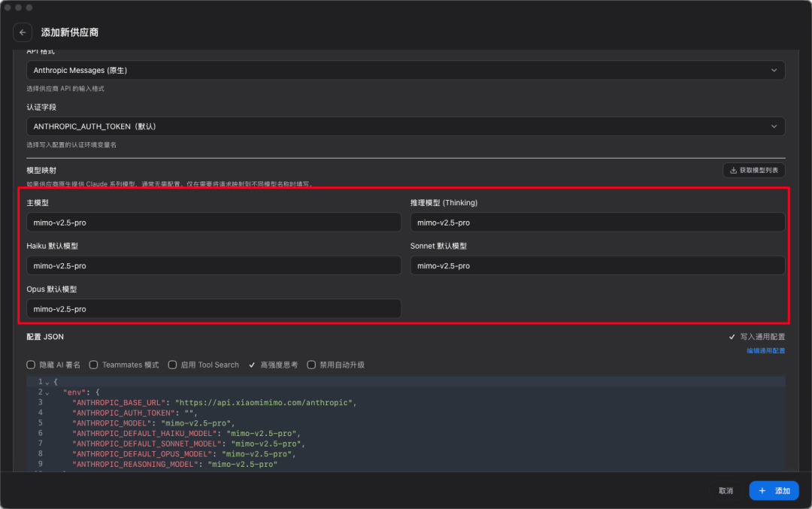Image resolution: width=812 pixels, height=509 pixels.
Task: Select the Sonnet 默认模型 input field
Action: (x=597, y=265)
